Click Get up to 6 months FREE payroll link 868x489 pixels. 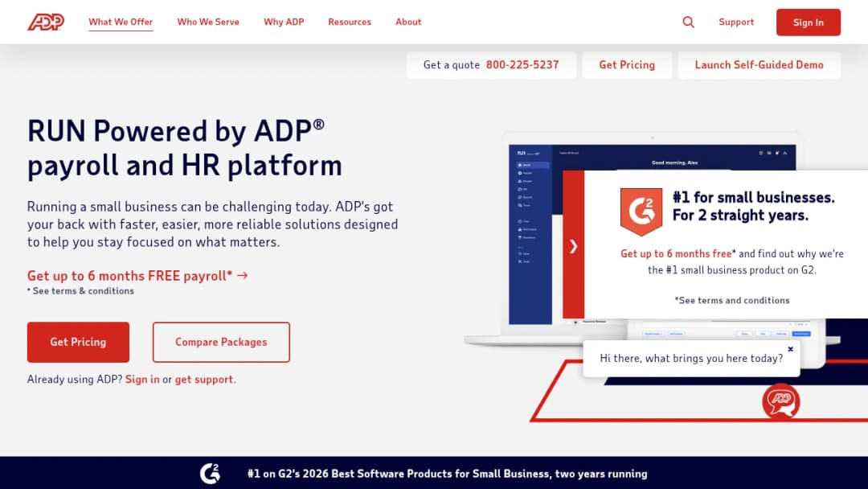point(137,276)
